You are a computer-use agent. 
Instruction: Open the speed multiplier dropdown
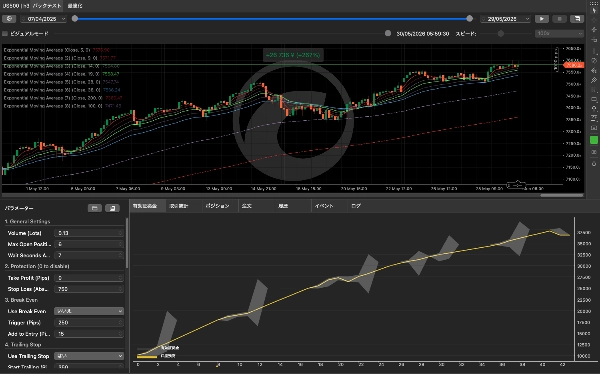559,34
